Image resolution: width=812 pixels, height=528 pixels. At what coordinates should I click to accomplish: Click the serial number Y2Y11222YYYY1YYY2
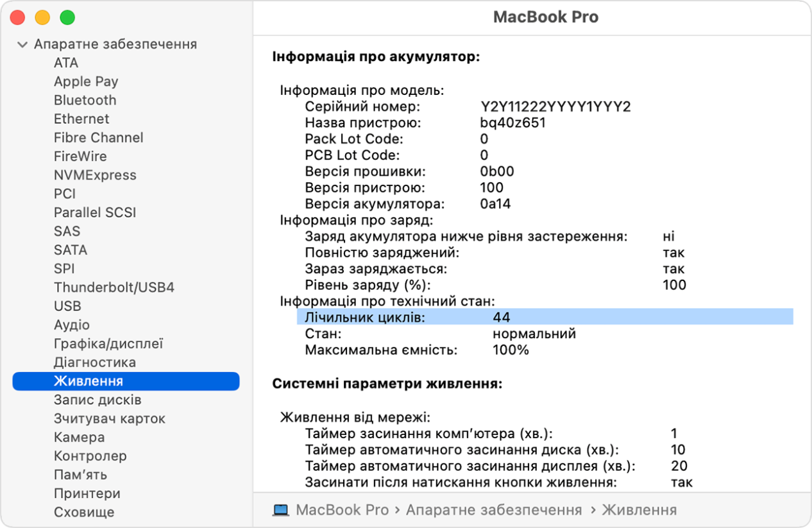(555, 106)
